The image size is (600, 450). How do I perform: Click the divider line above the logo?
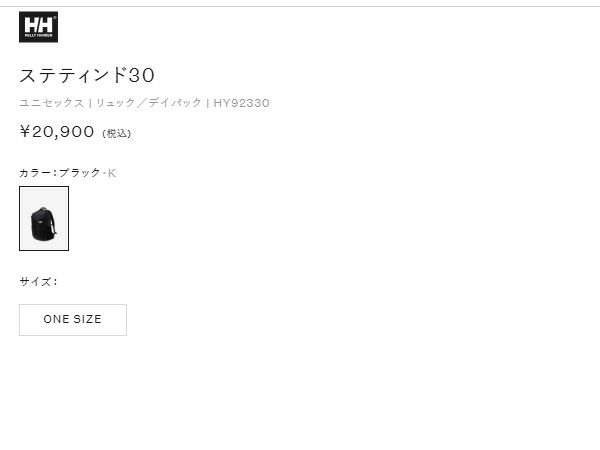[300, 6]
